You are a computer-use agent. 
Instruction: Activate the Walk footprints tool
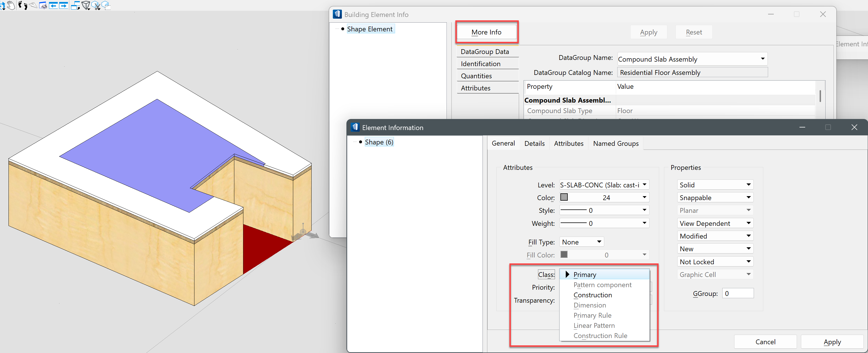[23, 5]
